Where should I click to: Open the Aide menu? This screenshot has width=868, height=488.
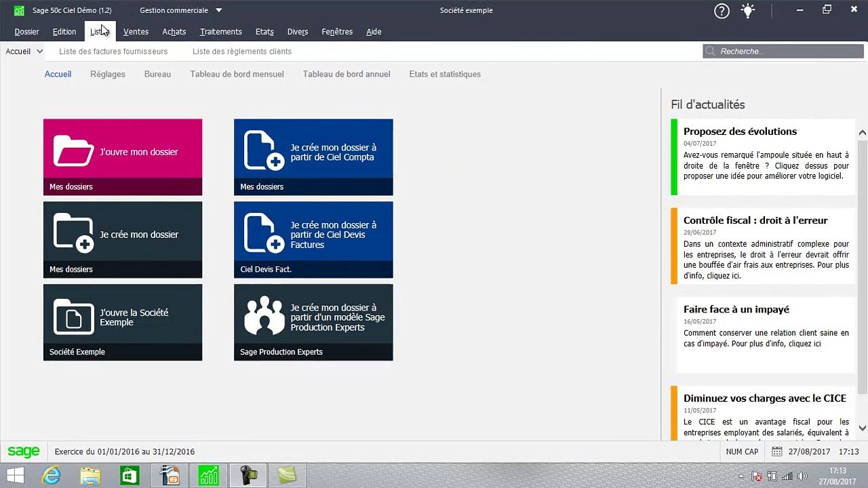(x=374, y=32)
